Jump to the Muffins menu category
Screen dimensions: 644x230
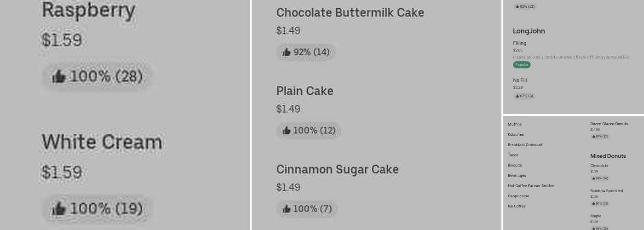[x=515, y=124]
